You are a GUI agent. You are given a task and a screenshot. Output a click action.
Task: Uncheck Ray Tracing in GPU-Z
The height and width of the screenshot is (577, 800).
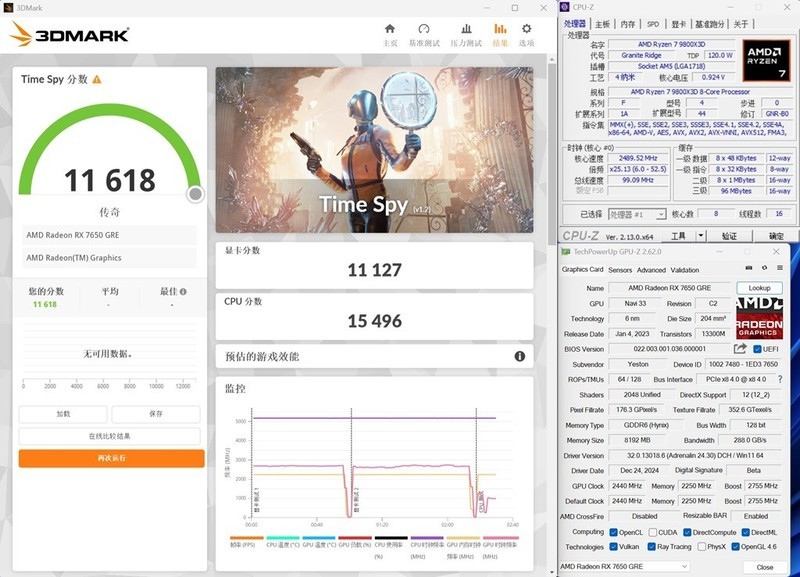[x=652, y=548]
